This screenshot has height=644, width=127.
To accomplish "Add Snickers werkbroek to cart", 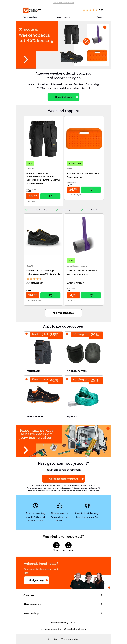I will [x=50, y=196].
